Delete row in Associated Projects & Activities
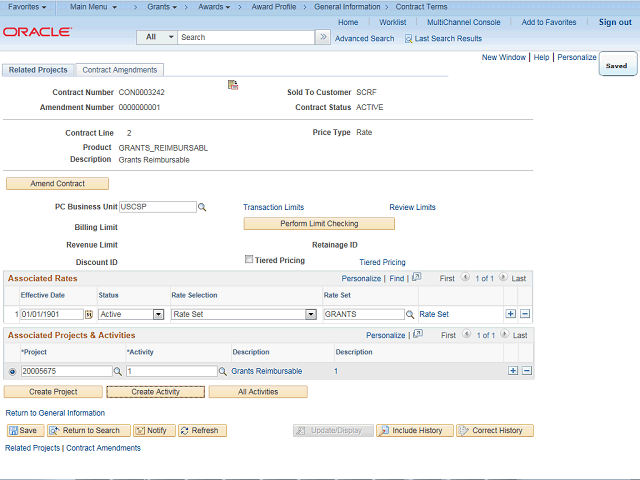 [526, 371]
